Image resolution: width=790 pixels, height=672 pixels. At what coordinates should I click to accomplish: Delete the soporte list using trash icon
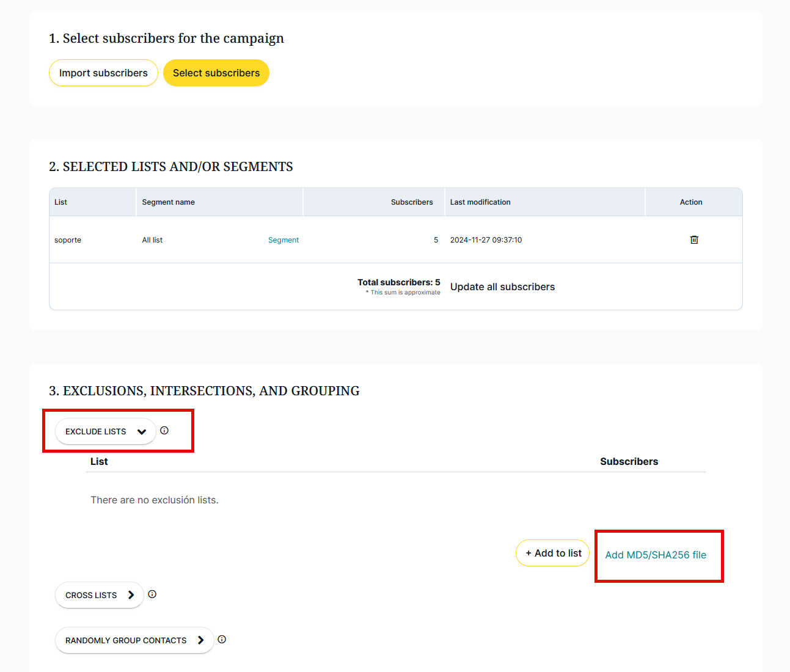(694, 240)
